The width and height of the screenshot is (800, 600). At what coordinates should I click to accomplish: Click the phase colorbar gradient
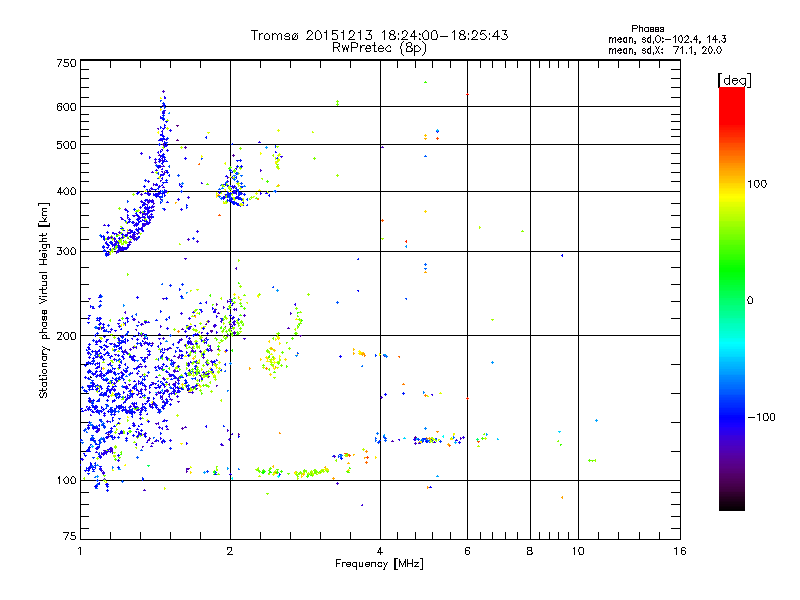click(x=732, y=298)
